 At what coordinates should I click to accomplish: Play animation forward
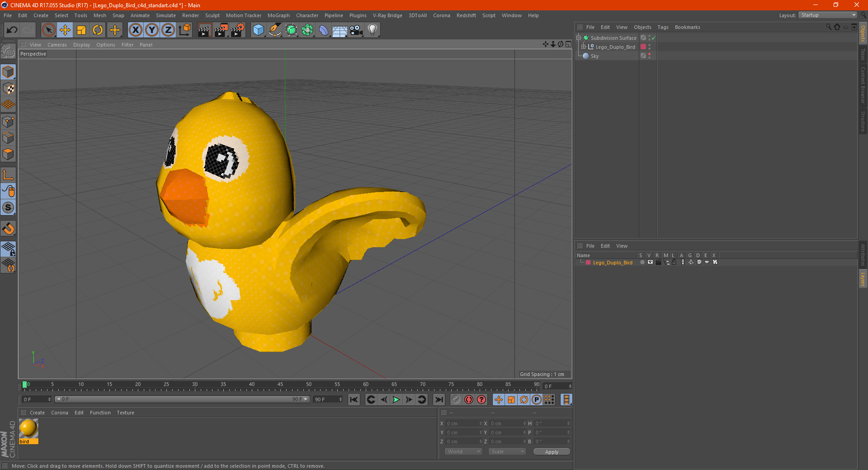(396, 399)
